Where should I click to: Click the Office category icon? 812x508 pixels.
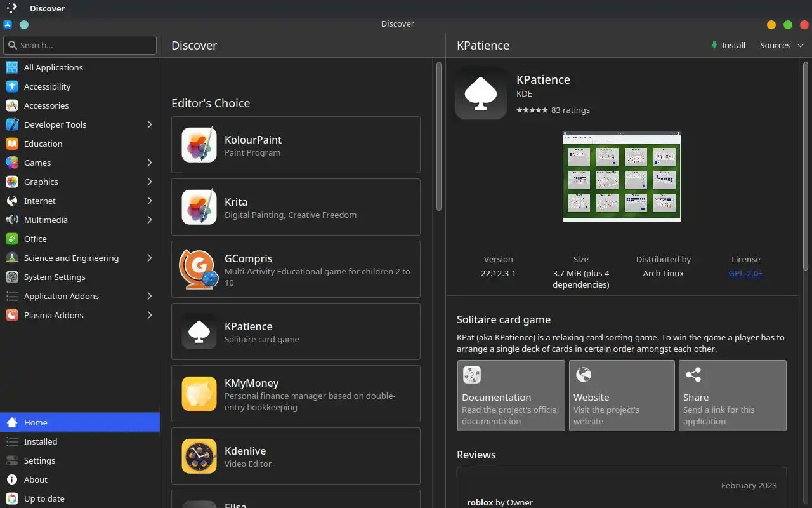(12, 239)
